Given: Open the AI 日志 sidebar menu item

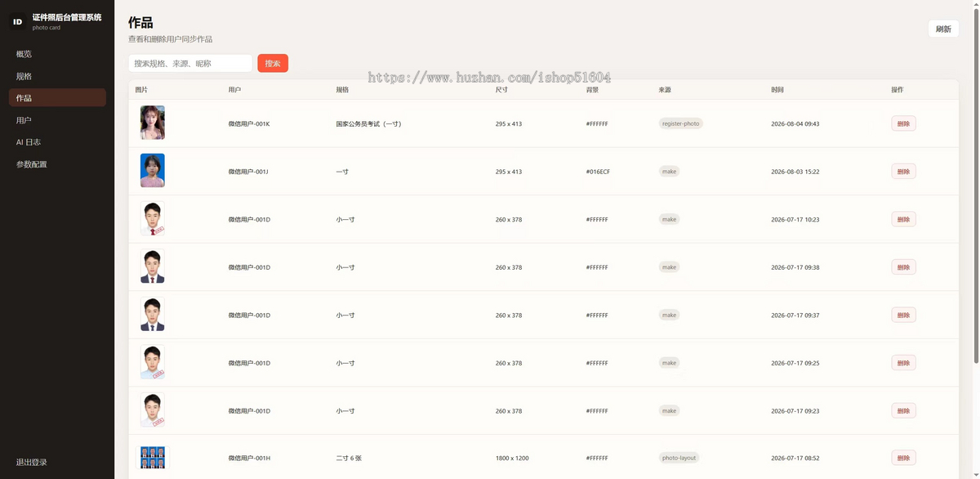Looking at the screenshot, I should [x=57, y=142].
